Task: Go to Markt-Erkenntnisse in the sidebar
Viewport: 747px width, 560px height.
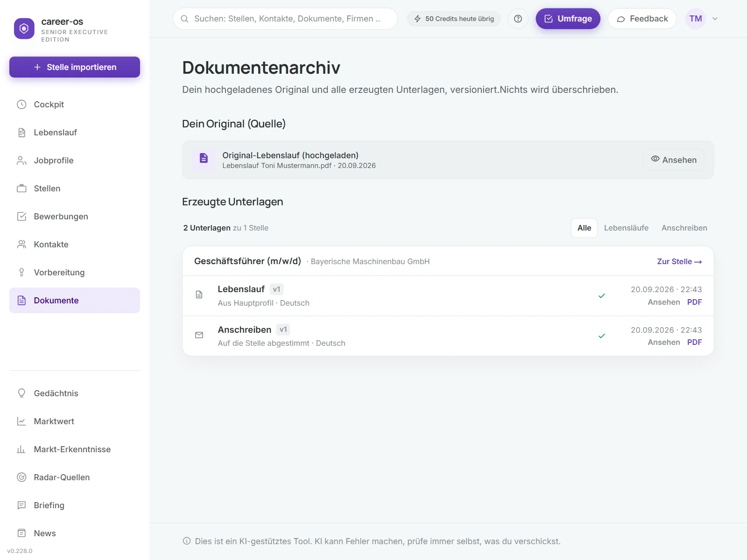Action: coord(75,449)
